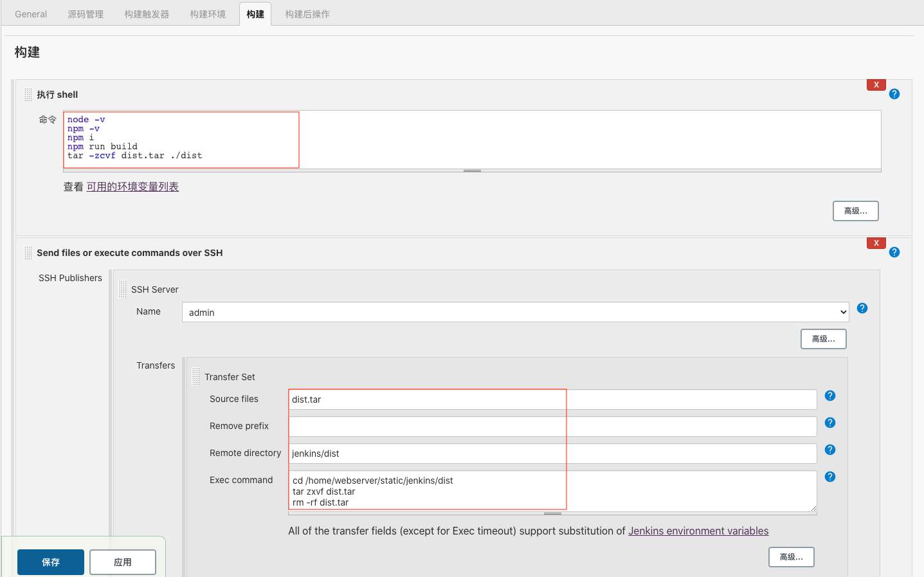Open the Jenkins environment variables link
Viewport: 924px width, 577px height.
(698, 531)
